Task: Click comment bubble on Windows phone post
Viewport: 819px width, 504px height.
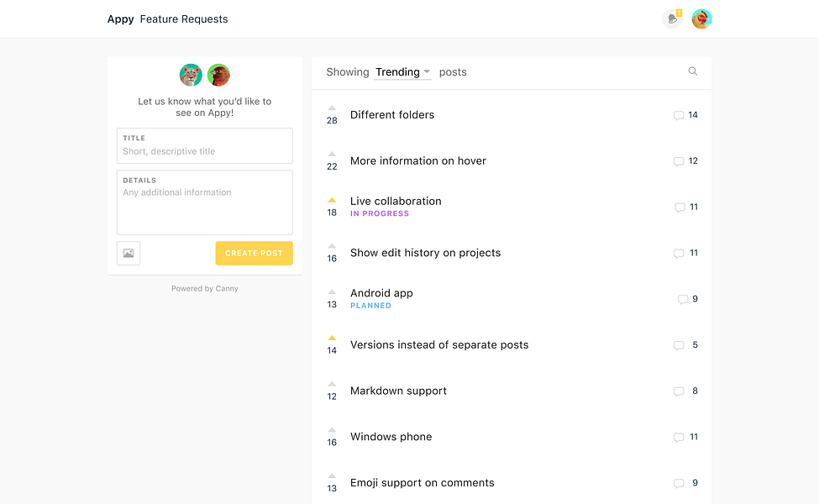Action: pos(679,438)
